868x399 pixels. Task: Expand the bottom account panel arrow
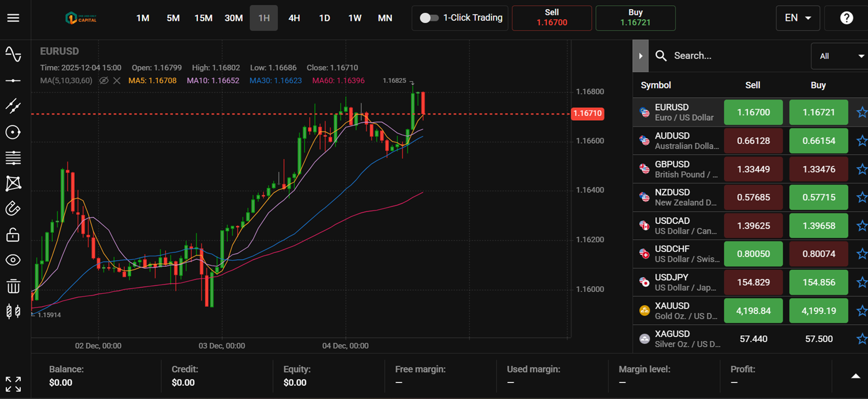[855, 376]
